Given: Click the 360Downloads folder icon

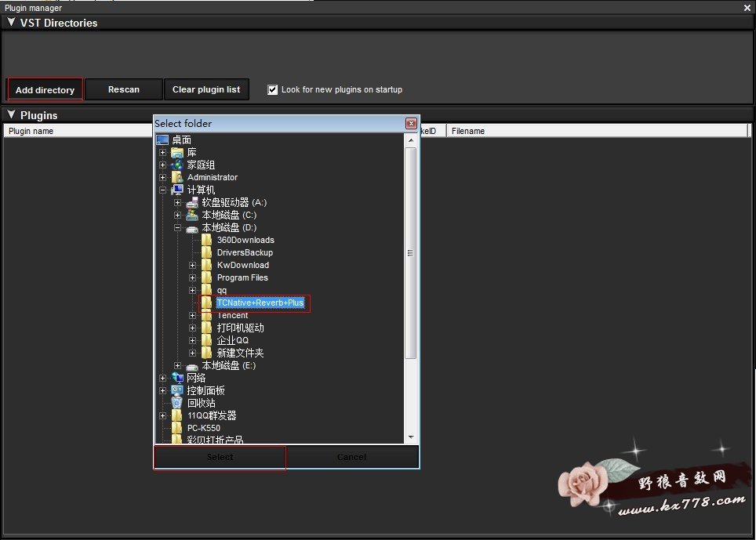Looking at the screenshot, I should click(206, 240).
